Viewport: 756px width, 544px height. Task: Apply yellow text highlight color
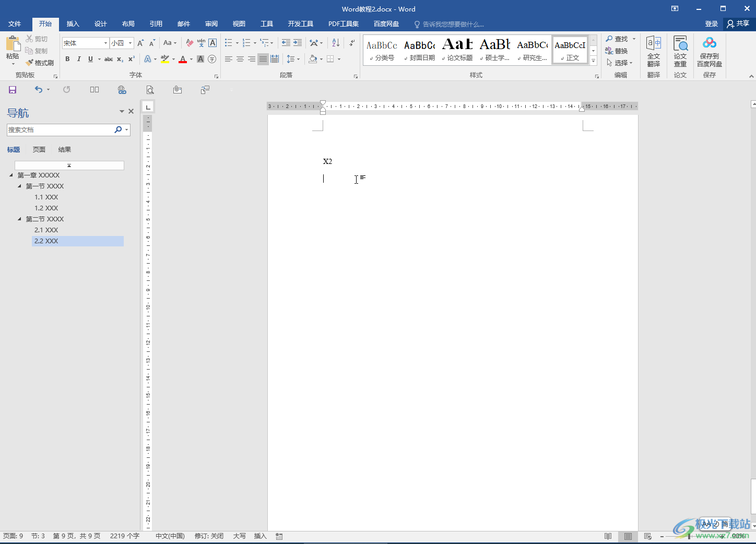[164, 59]
